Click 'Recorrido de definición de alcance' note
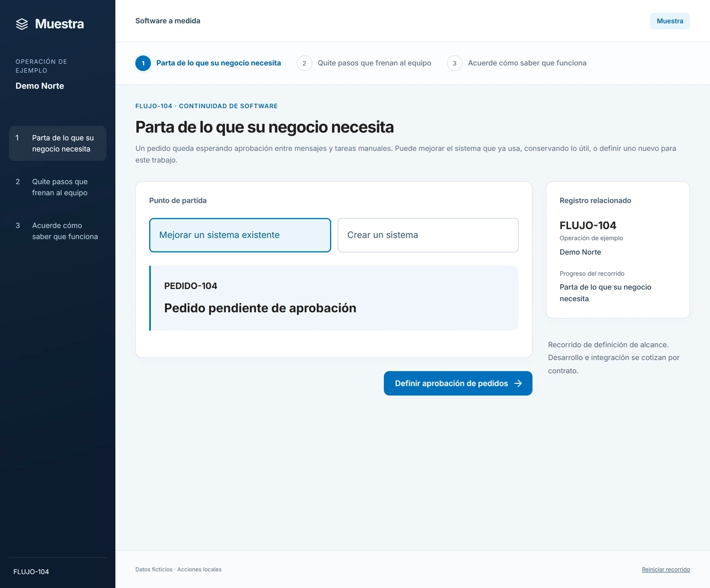Image resolution: width=710 pixels, height=588 pixels. (x=613, y=358)
